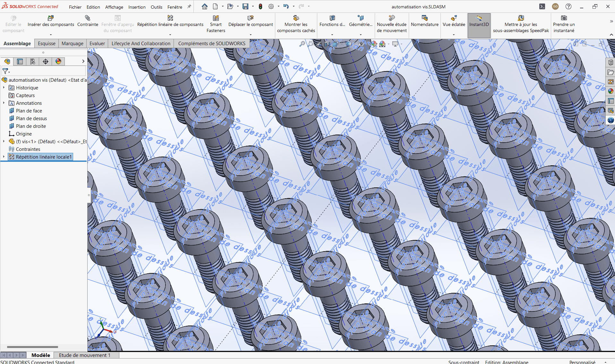The width and height of the screenshot is (615, 364).
Task: Go to the Home welcome icon
Action: pos(205,6)
